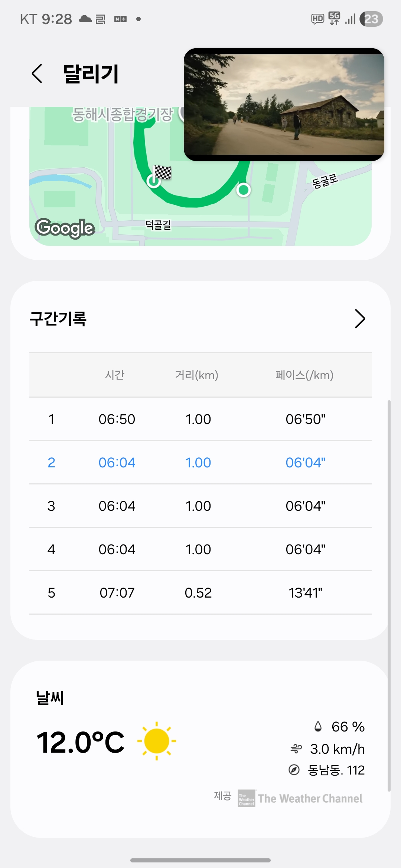Tap the 페이스(/km) column header

point(304,375)
